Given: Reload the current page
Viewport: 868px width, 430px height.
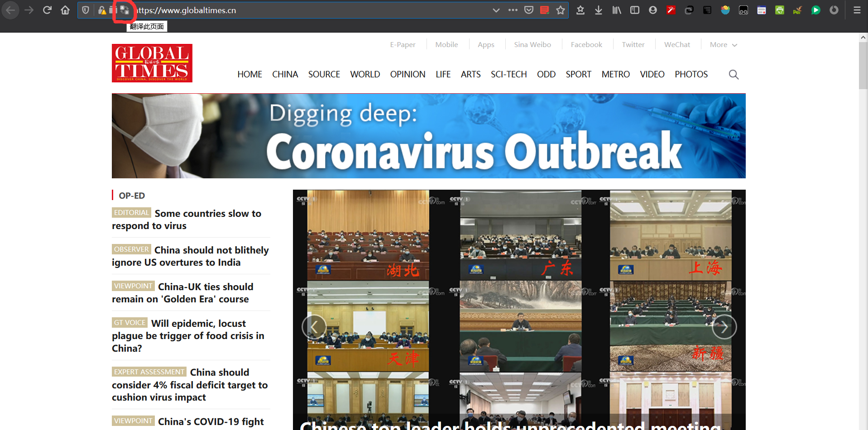Looking at the screenshot, I should 47,10.
